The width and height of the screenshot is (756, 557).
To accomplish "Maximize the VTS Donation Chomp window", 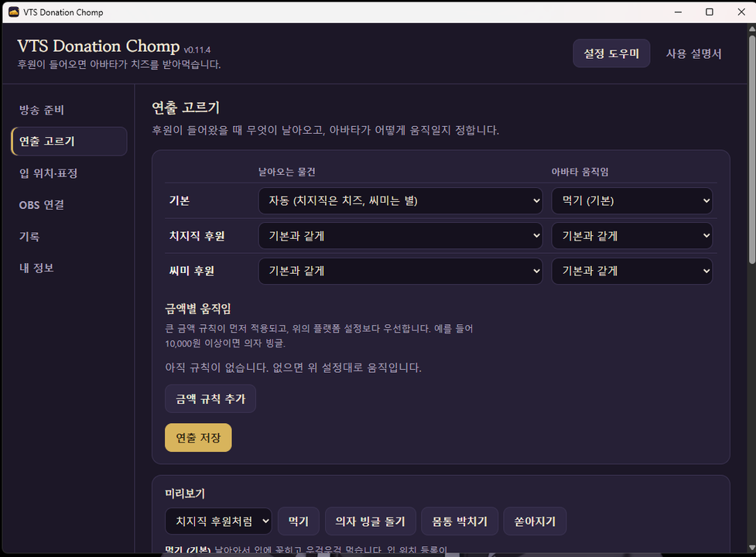I will click(x=710, y=12).
